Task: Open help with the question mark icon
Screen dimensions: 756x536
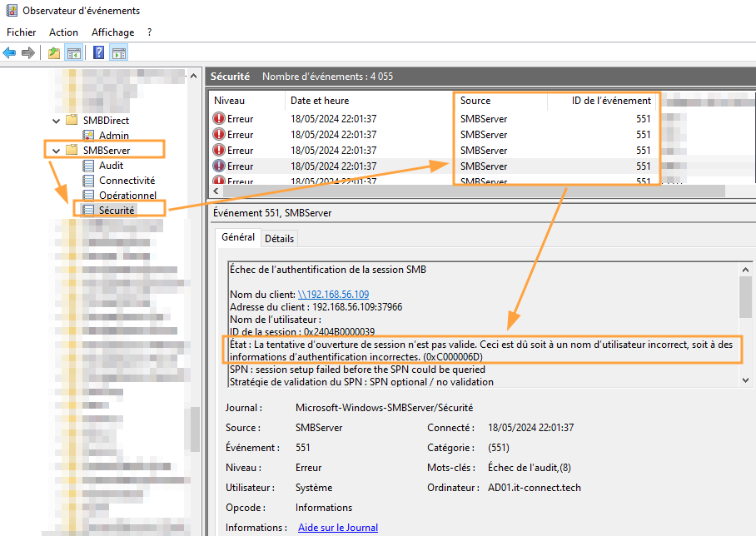Action: 99,53
